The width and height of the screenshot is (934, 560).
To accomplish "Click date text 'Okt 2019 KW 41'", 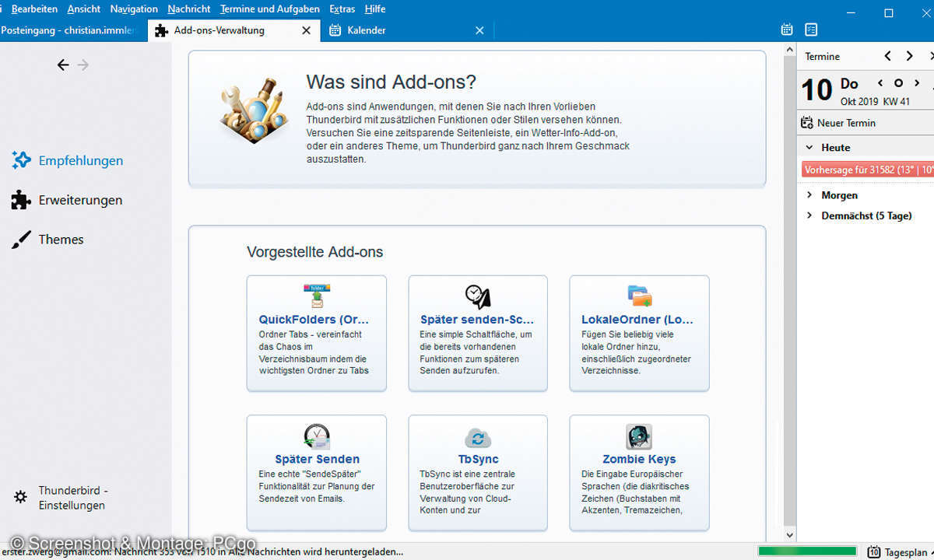I will click(875, 101).
